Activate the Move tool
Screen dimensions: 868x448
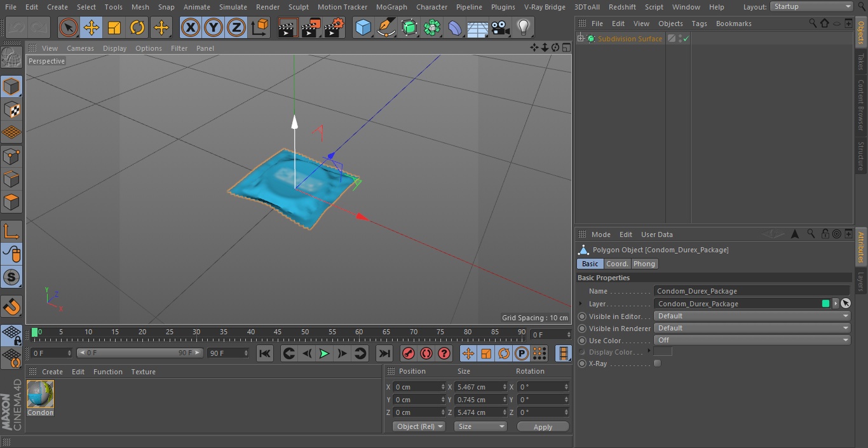coord(92,27)
